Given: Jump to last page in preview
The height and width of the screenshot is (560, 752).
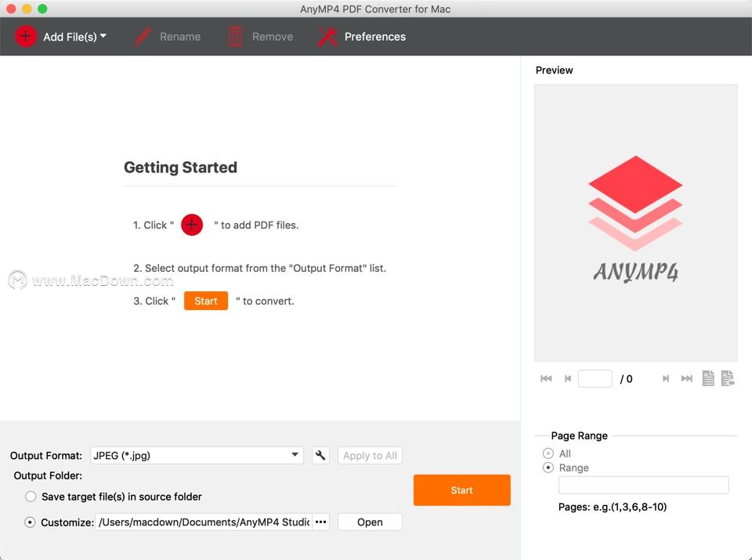Looking at the screenshot, I should click(687, 378).
